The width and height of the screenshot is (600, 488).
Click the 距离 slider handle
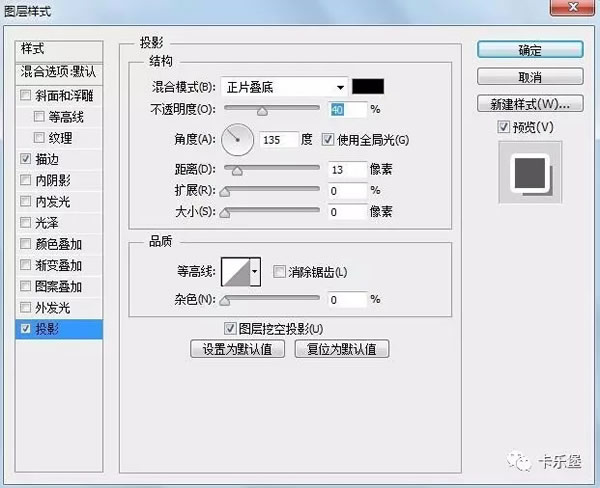pos(237,171)
